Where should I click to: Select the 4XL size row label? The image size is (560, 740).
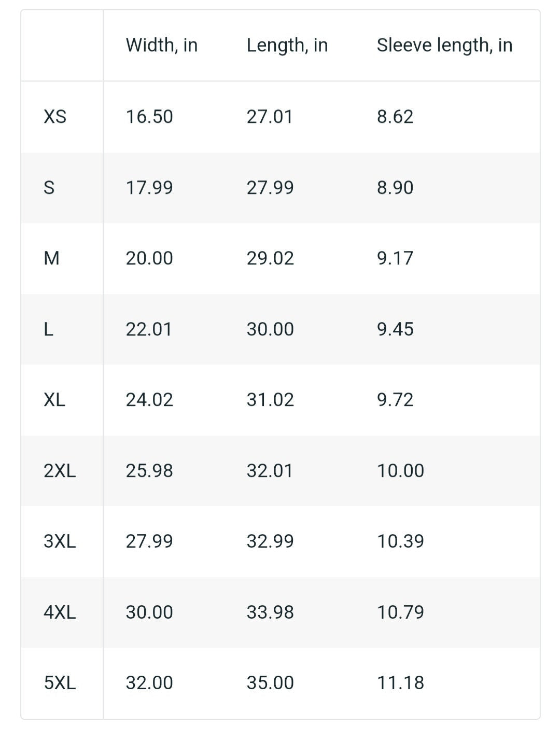point(60,612)
